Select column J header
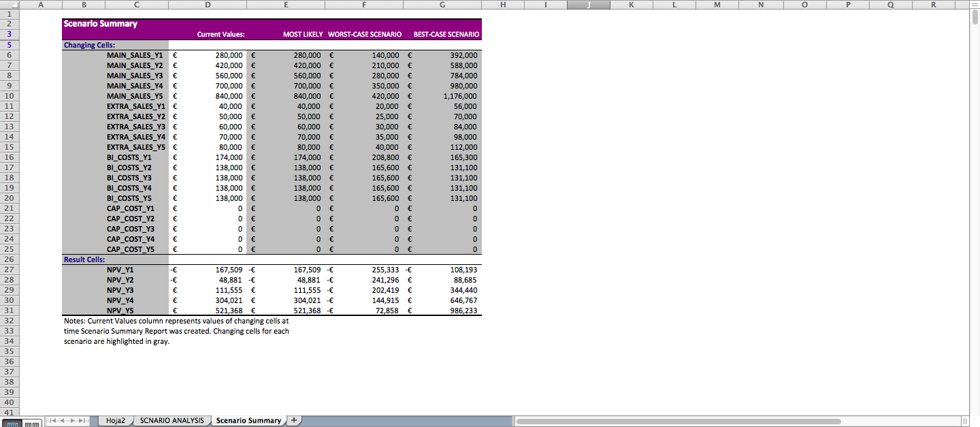Viewport: 980px width, 427px height. pos(588,5)
